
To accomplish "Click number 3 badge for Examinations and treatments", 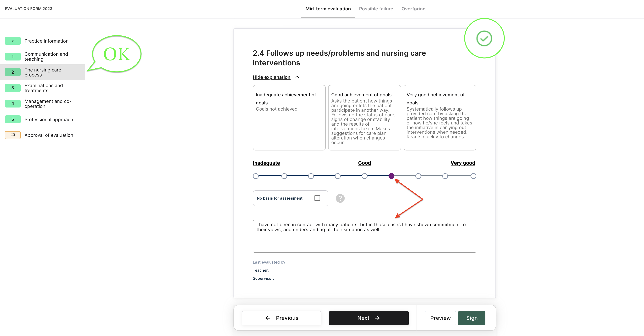I will coord(13,88).
